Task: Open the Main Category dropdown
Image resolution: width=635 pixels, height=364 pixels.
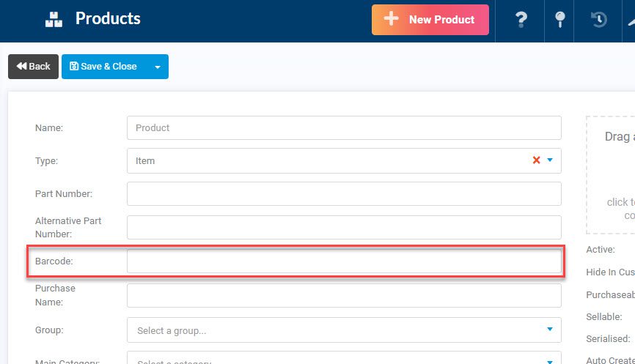Action: 344,358
